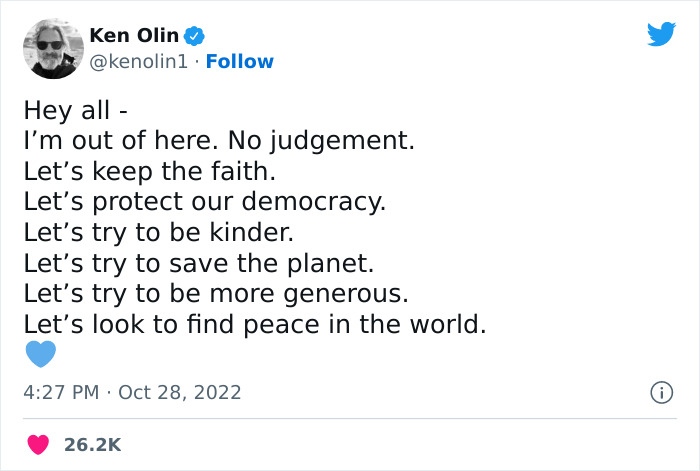Open Ken Olin's profile picture

click(50, 48)
